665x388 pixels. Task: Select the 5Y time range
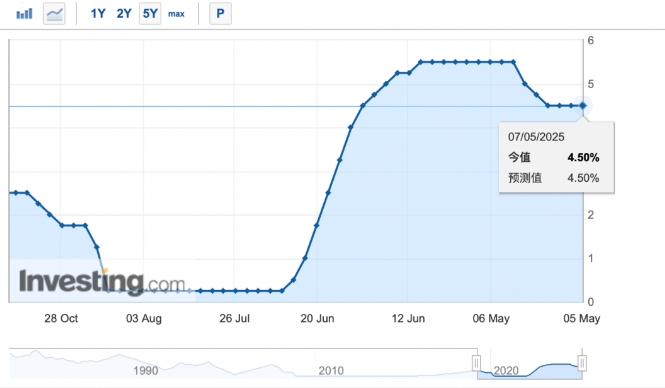(x=150, y=14)
